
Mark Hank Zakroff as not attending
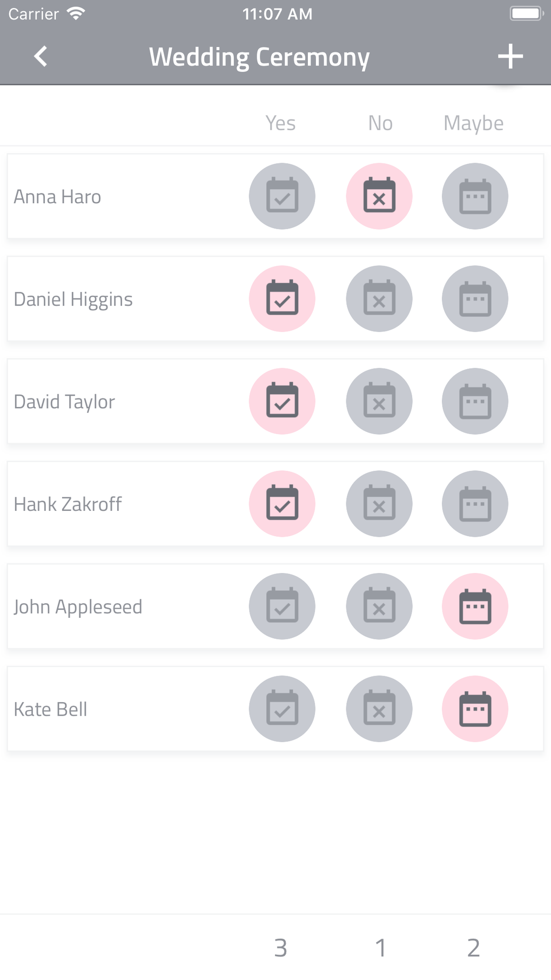pos(379,504)
